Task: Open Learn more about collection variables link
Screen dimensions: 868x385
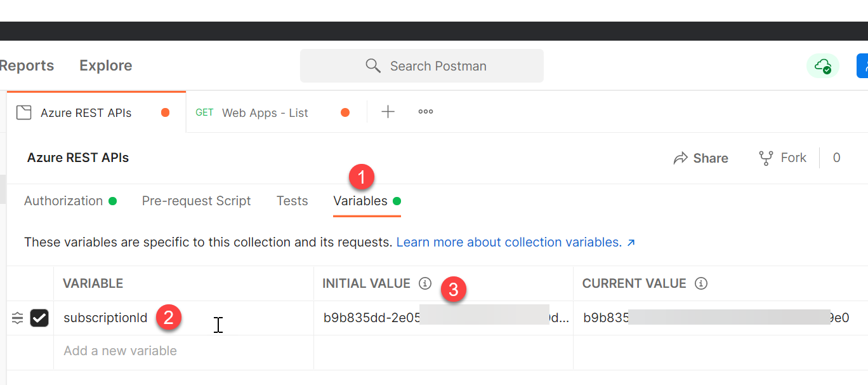Action: 516,242
